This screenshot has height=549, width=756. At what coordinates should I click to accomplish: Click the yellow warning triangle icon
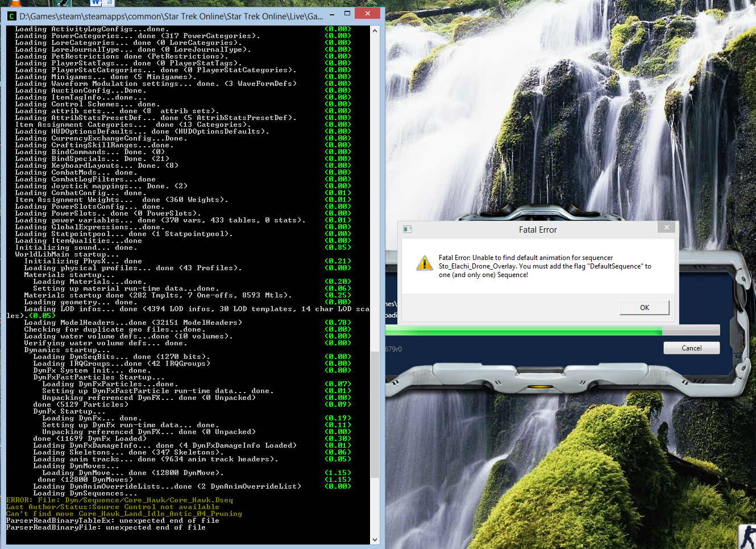coord(424,263)
